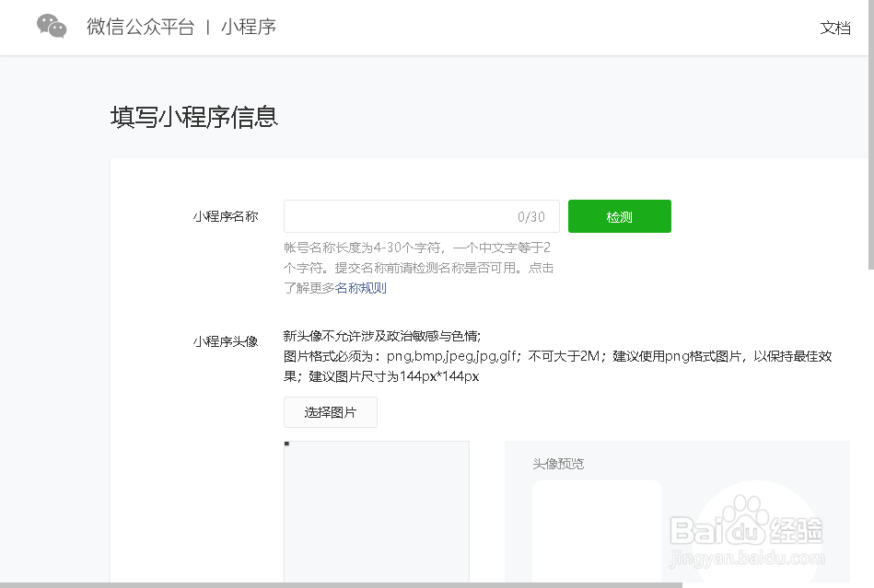Image resolution: width=874 pixels, height=588 pixels.
Task: Focus the 小程序名称 input field
Action: pyautogui.click(x=422, y=216)
